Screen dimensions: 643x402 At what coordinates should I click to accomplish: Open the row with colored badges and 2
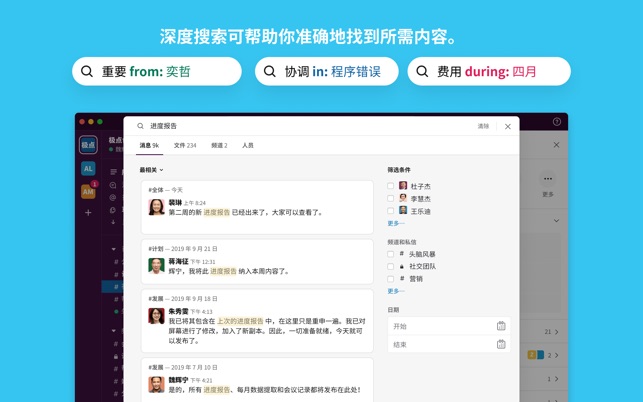(x=543, y=355)
